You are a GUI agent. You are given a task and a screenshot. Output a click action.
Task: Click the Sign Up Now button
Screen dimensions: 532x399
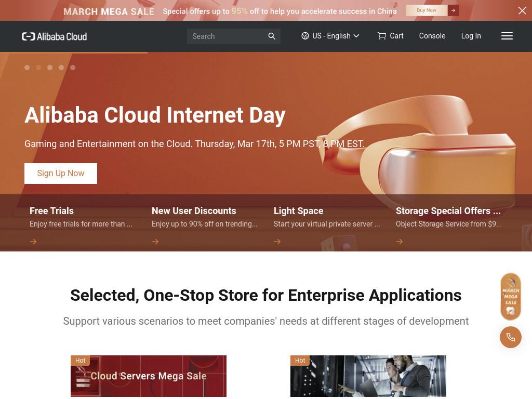tap(61, 174)
